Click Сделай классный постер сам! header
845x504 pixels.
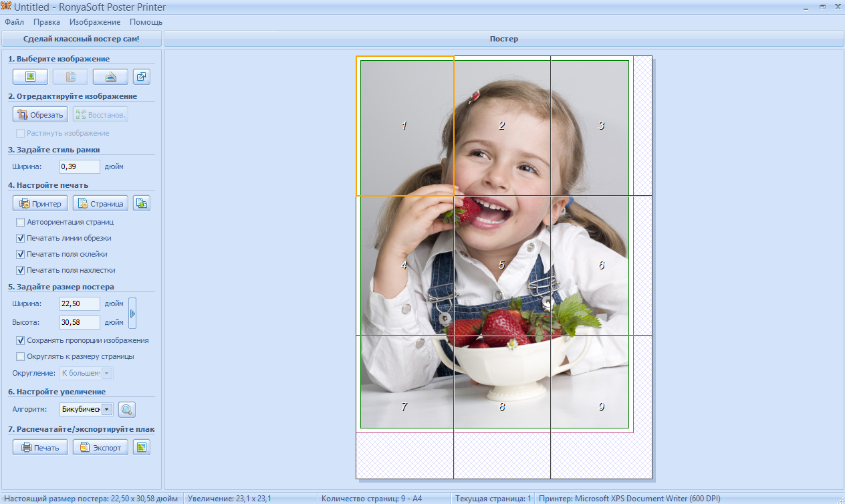(81, 39)
